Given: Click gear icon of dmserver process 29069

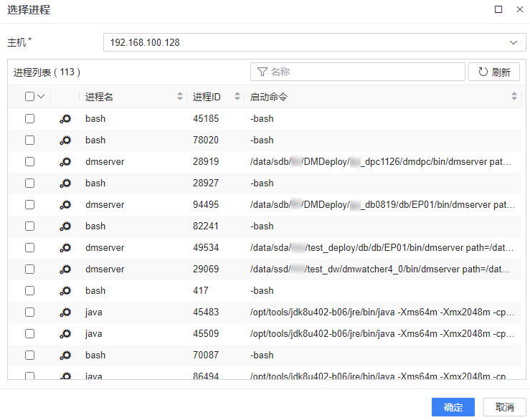Looking at the screenshot, I should (65, 269).
